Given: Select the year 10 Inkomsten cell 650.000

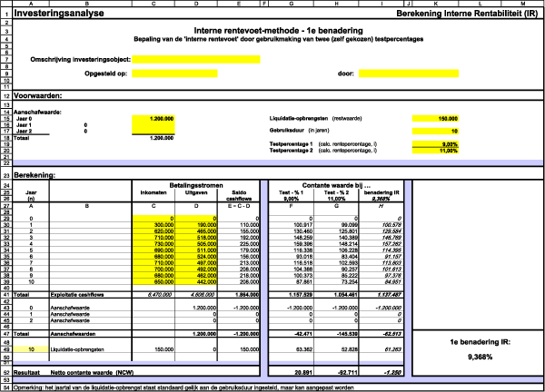Looking at the screenshot, I should (154, 281).
